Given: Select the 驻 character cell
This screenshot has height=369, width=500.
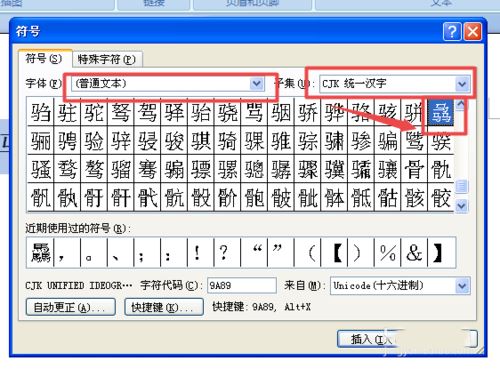Looking at the screenshot, I should point(67,112).
